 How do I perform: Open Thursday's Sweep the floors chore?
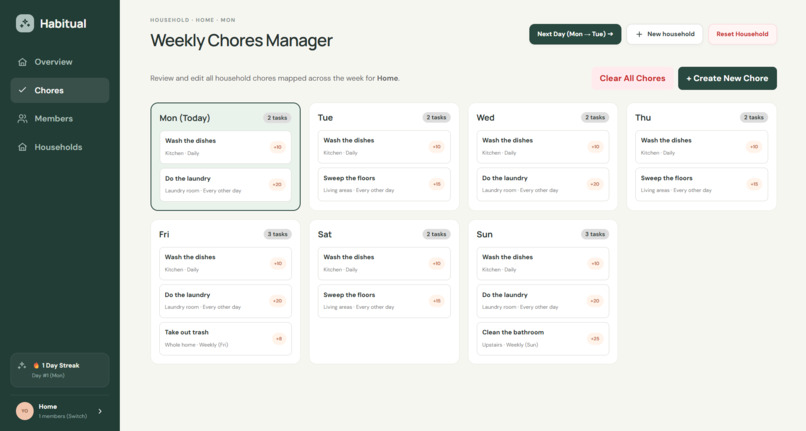pyautogui.click(x=702, y=184)
